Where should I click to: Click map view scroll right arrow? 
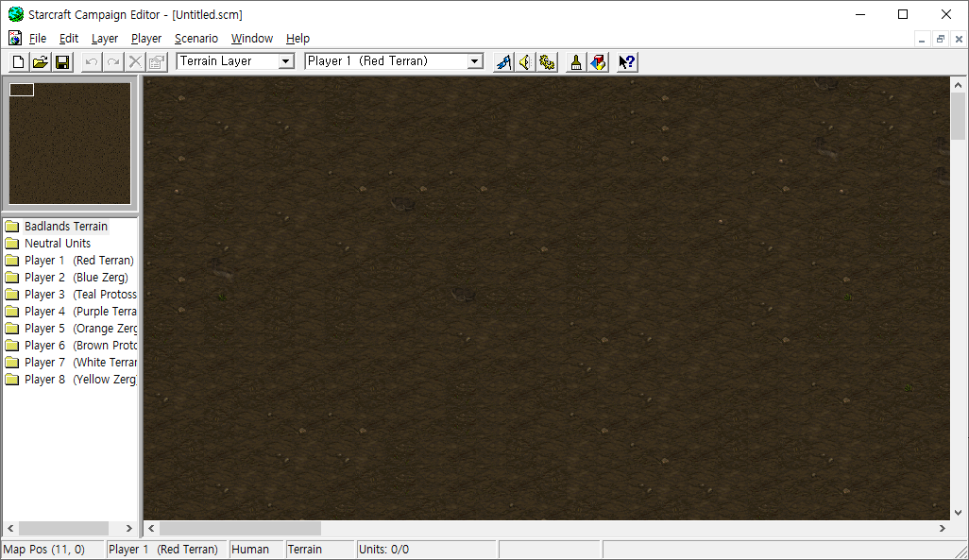pyautogui.click(x=942, y=529)
